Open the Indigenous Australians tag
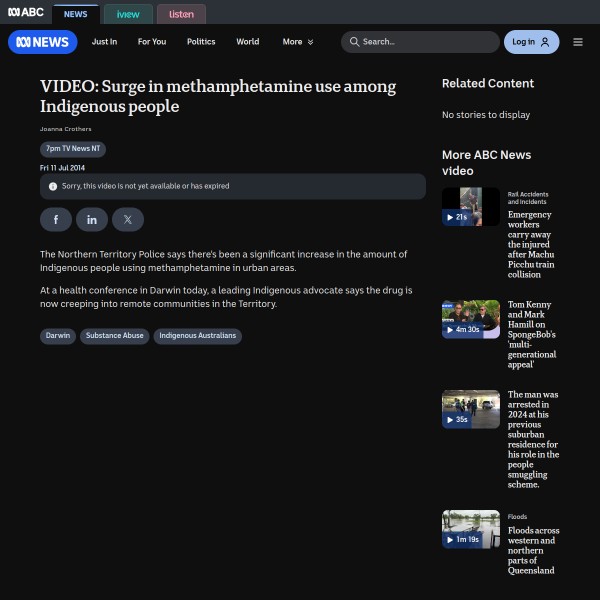The width and height of the screenshot is (600, 600). click(197, 336)
